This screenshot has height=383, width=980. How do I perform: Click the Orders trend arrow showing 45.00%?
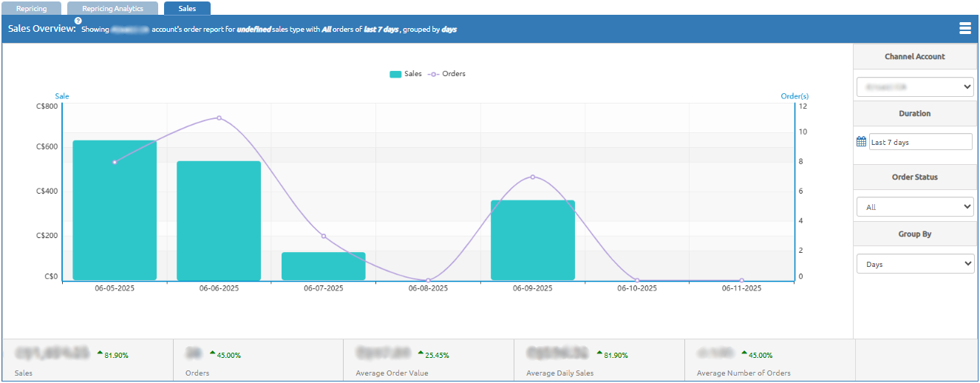coord(213,353)
